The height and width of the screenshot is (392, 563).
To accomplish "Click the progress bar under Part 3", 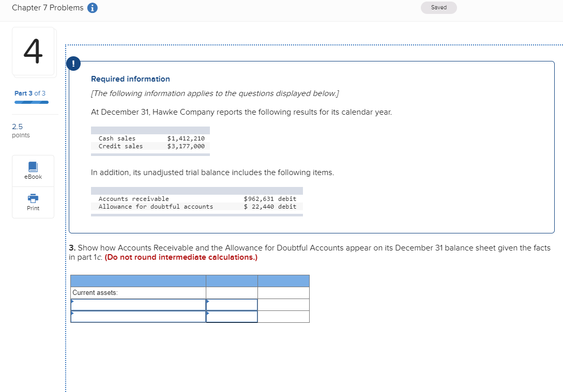I will pyautogui.click(x=32, y=101).
